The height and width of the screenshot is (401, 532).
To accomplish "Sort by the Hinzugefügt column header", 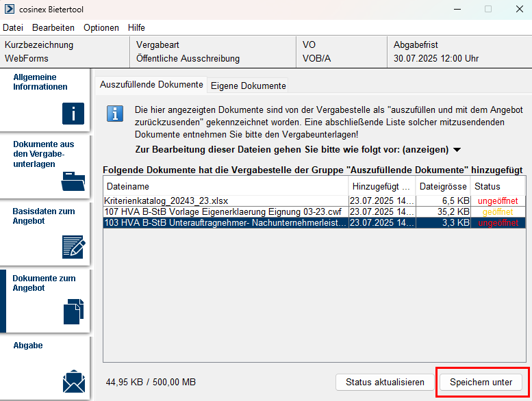I will [x=382, y=186].
